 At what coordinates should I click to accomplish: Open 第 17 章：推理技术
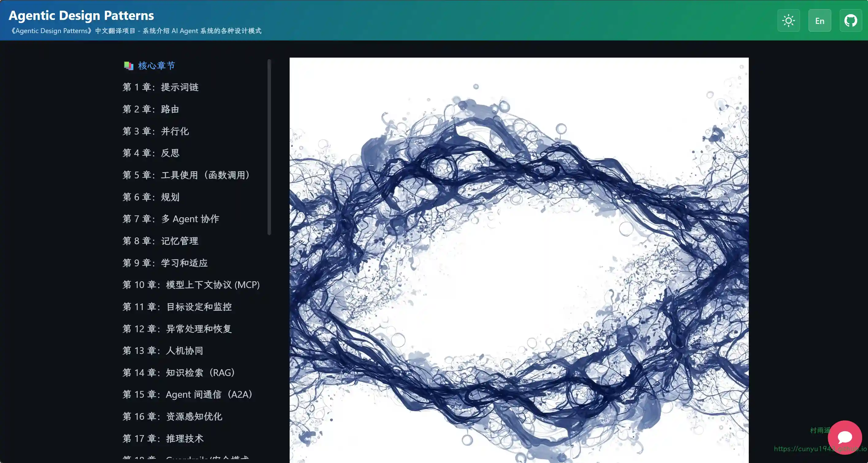[163, 439]
